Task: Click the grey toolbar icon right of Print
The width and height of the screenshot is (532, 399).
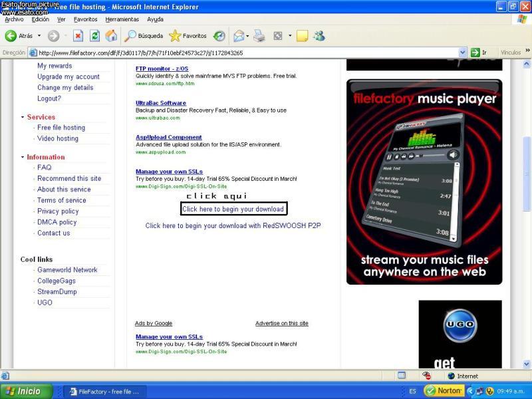Action: click(278, 36)
